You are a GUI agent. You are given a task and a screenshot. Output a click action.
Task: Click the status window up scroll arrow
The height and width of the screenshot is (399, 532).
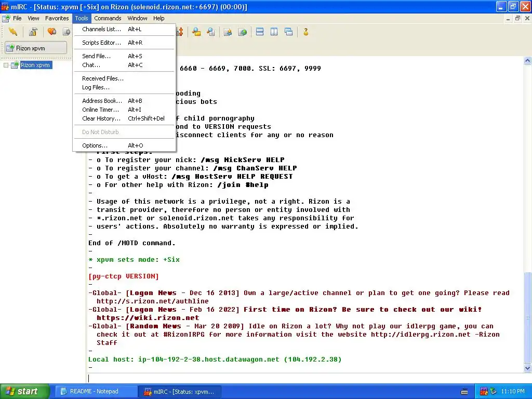click(527, 61)
